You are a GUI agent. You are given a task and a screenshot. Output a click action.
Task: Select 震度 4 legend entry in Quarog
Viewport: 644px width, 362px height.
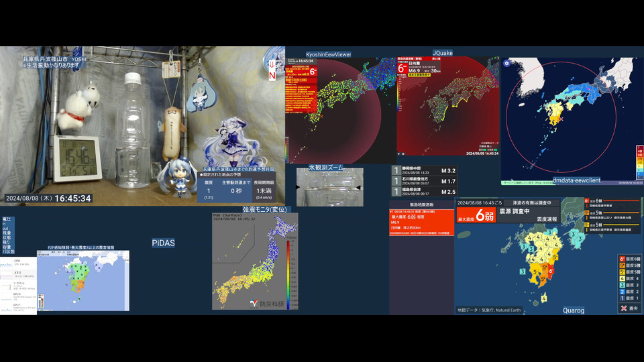(630, 279)
